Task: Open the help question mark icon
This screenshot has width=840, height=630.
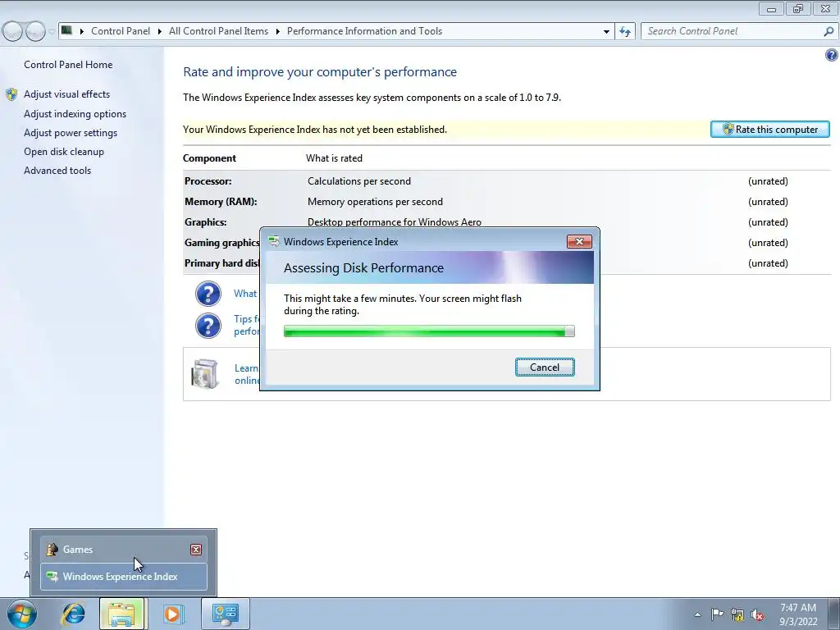Action: click(x=832, y=55)
